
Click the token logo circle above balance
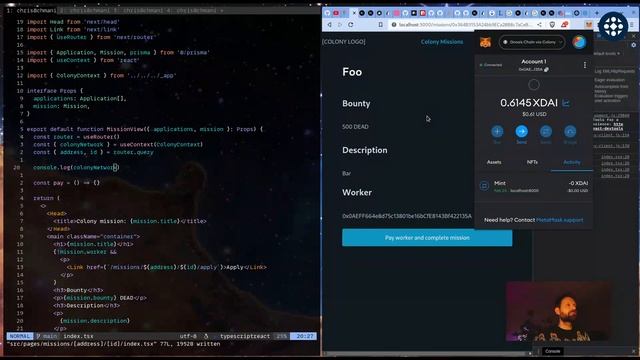pos(534,85)
